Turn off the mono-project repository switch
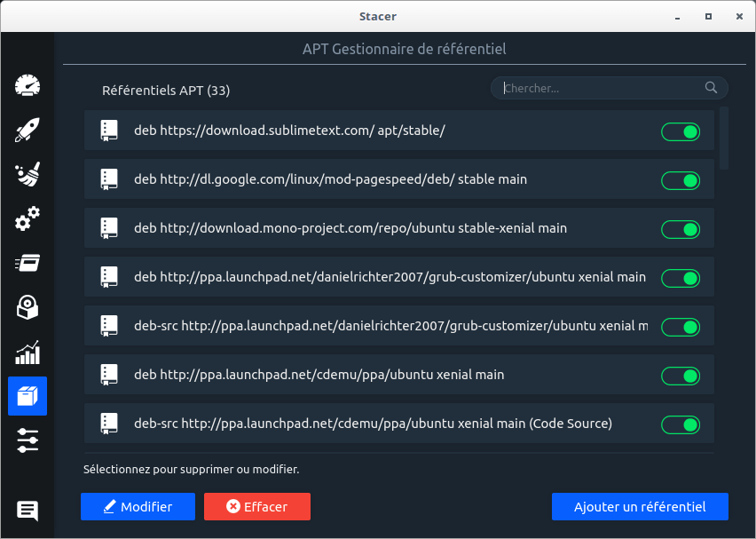 click(681, 230)
